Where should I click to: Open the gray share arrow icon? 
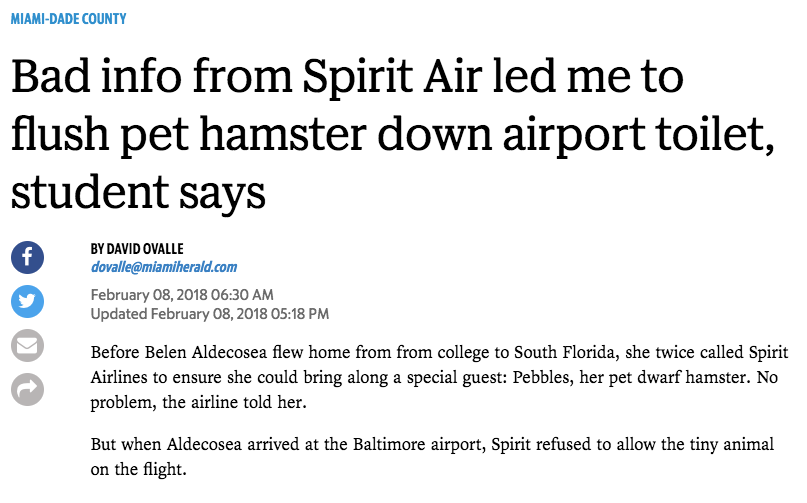27,389
